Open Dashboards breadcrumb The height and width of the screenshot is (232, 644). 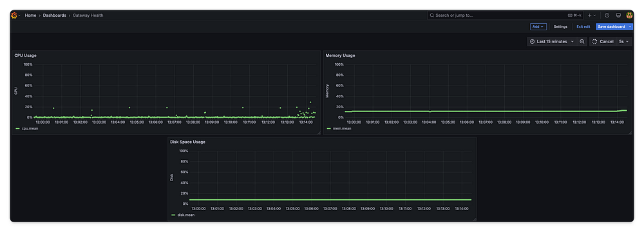coord(54,15)
